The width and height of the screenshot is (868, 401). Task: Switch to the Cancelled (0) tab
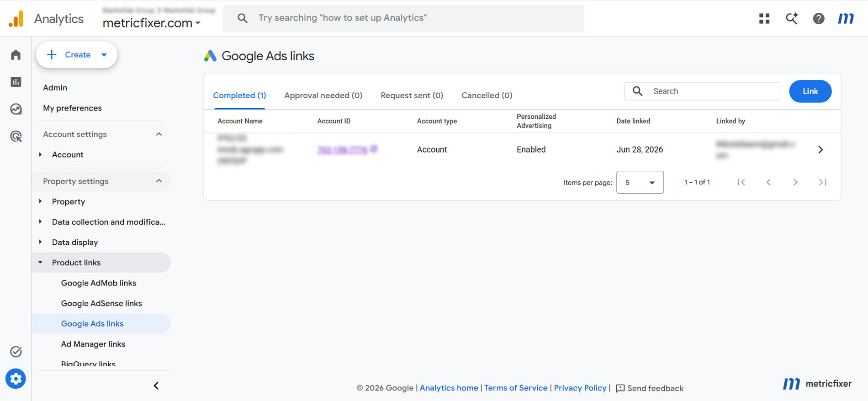487,95
